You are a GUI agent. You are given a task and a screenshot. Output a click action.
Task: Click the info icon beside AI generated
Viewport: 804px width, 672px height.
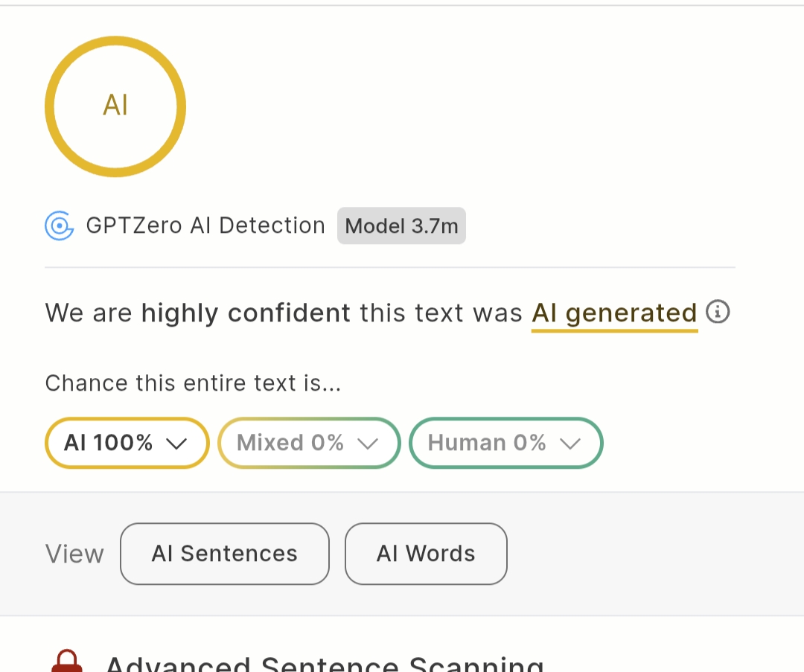tap(718, 312)
